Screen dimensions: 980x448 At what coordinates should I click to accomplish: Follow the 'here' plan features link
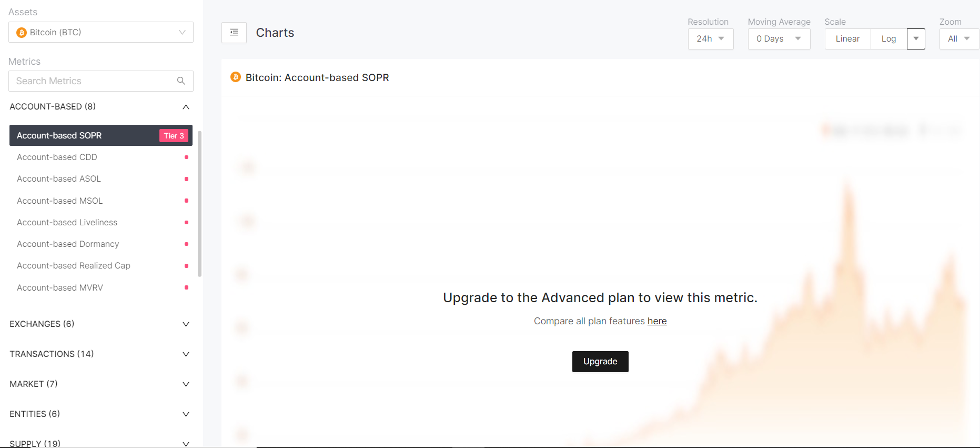[657, 321]
